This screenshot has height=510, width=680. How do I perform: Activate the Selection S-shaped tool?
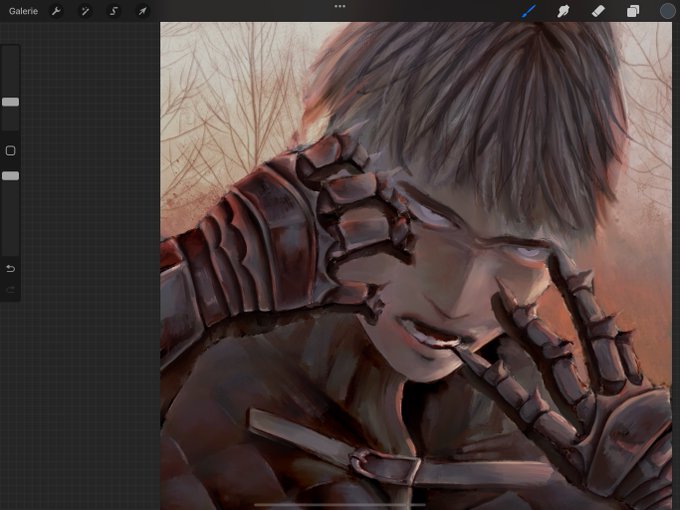[114, 11]
